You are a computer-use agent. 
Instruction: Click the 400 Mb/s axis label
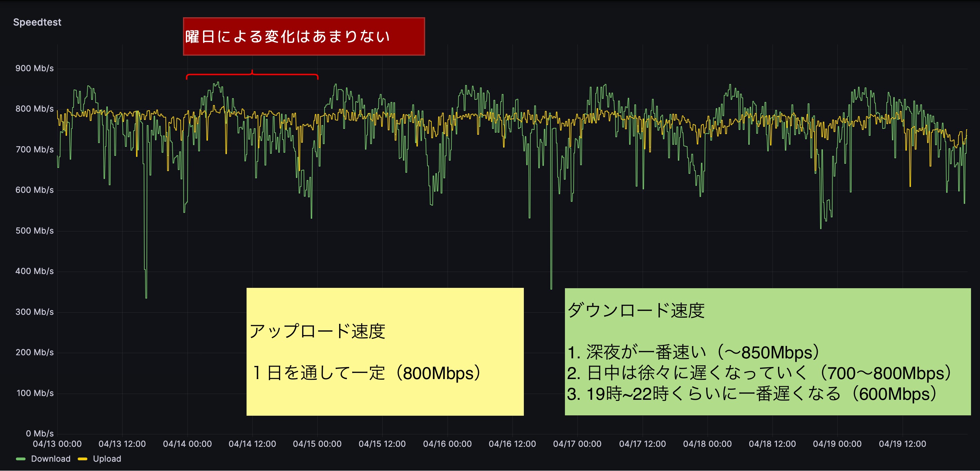coord(34,271)
